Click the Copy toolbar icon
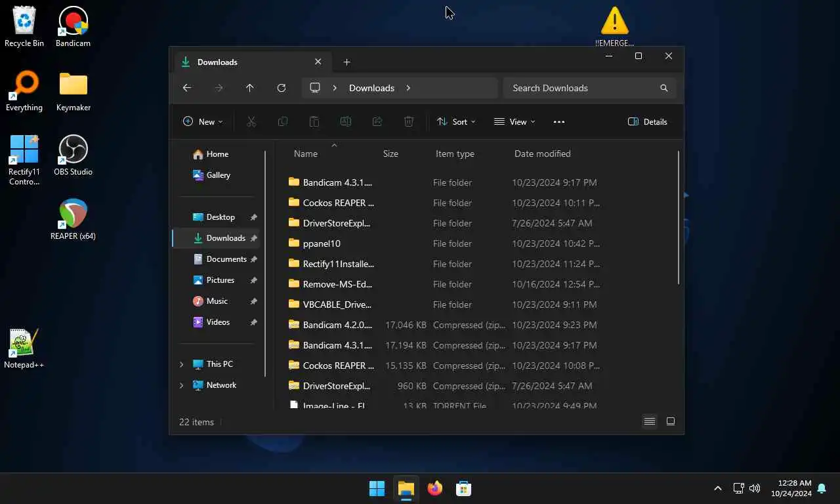Screen dimensions: 840x504 coord(283,122)
